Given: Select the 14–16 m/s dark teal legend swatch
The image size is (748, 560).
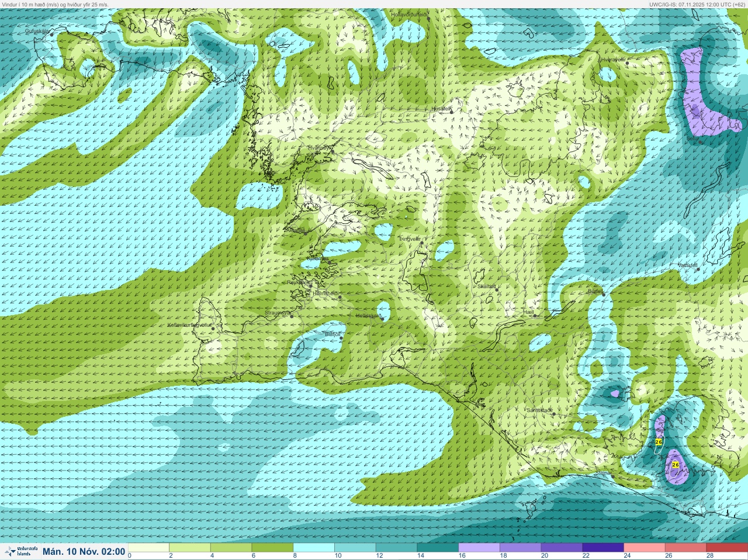Looking at the screenshot, I should click(x=438, y=548).
